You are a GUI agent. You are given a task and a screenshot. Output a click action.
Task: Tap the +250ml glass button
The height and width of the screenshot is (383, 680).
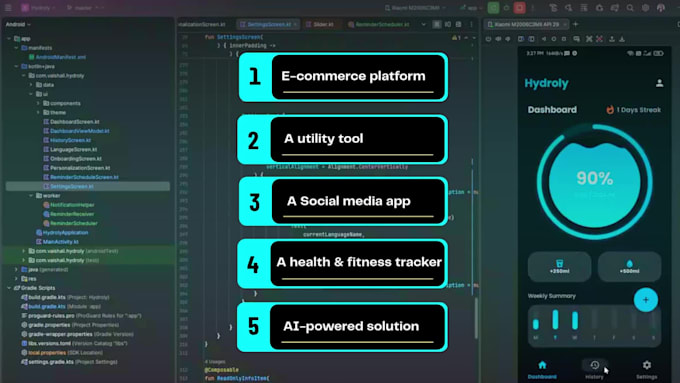559,266
